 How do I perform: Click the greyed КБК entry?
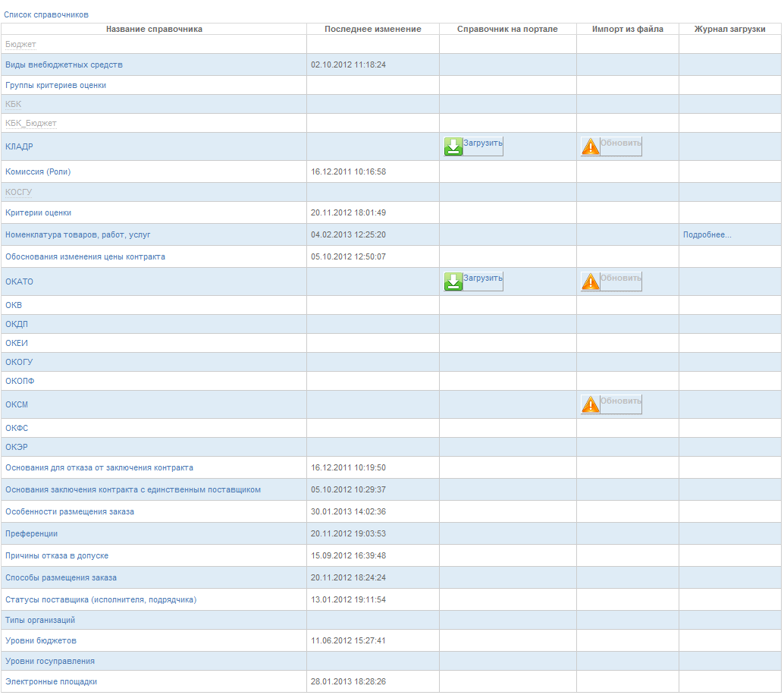tap(14, 104)
